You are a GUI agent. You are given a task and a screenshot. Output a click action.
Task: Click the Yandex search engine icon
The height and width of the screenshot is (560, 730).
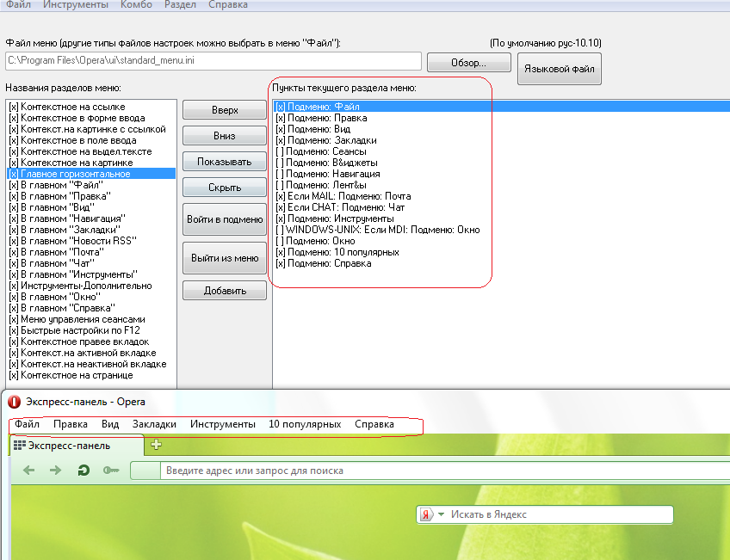(425, 515)
